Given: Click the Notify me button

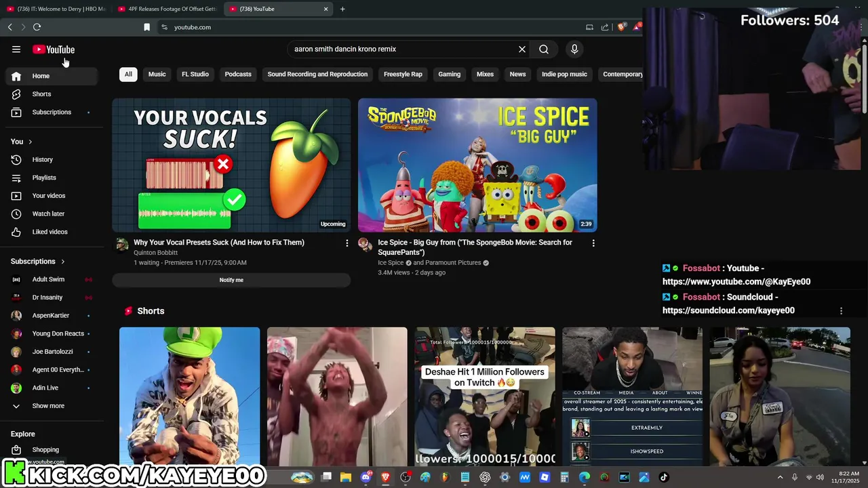Looking at the screenshot, I should pyautogui.click(x=231, y=280).
